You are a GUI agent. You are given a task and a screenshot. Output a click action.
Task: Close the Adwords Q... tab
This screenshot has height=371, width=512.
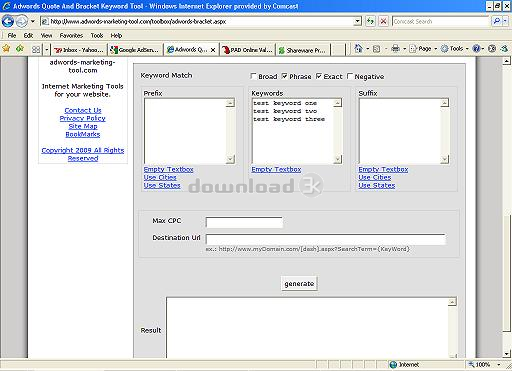213,50
